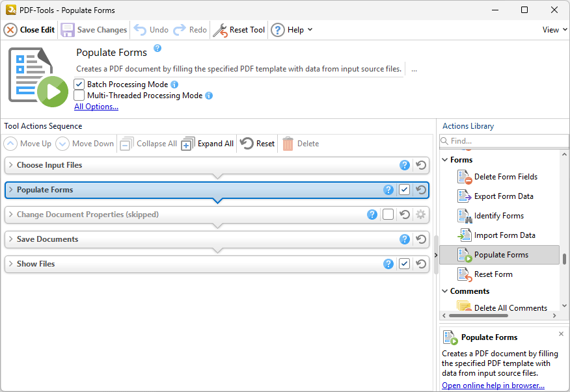Click Open online help in browser link
570x392 pixels.
tap(493, 385)
